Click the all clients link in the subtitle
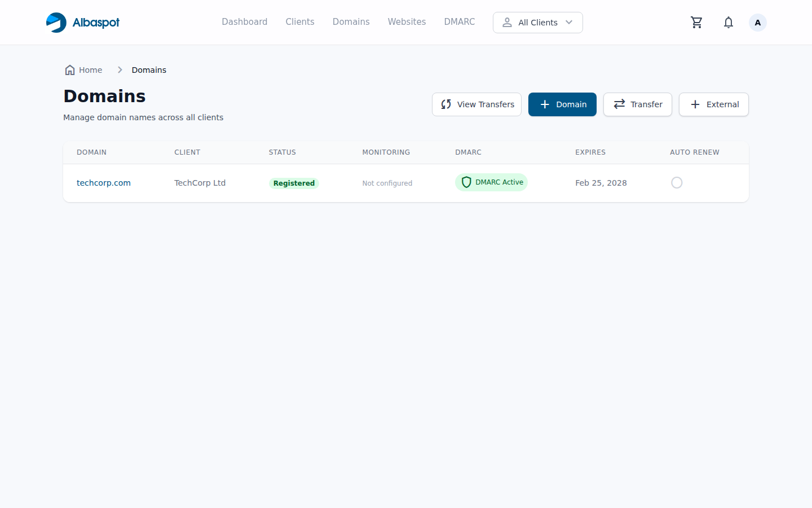Viewport: 812px width, 508px height. pyautogui.click(x=208, y=117)
